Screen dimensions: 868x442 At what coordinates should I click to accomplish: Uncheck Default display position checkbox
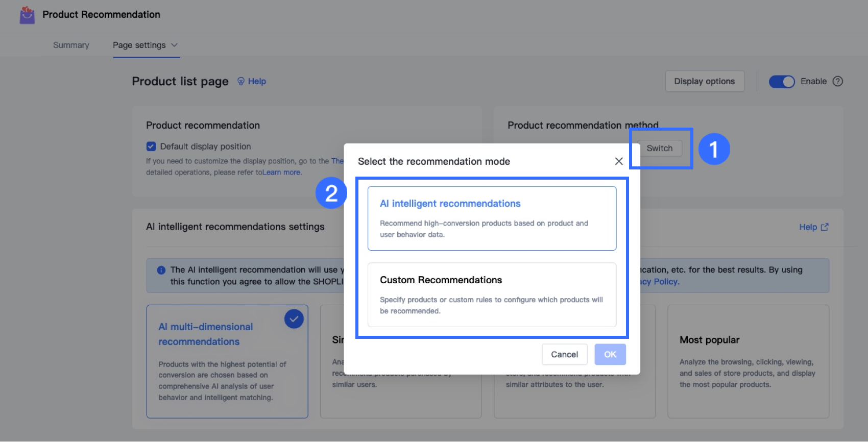(151, 146)
